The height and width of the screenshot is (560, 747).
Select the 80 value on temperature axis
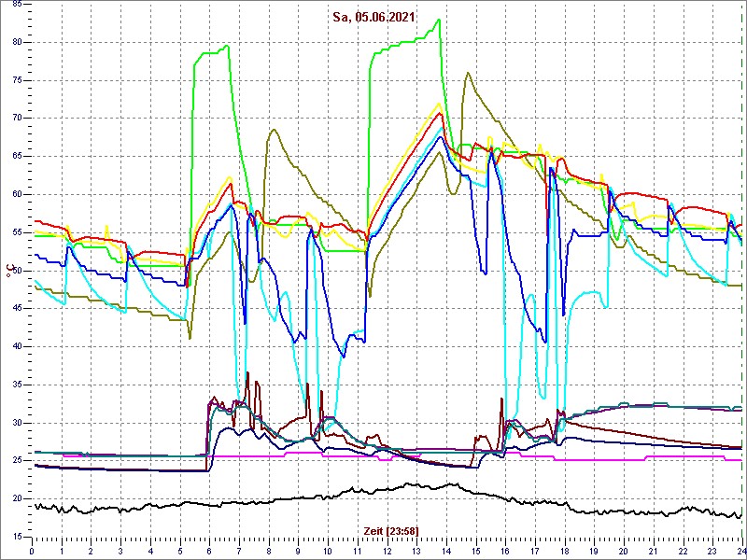tap(17, 42)
